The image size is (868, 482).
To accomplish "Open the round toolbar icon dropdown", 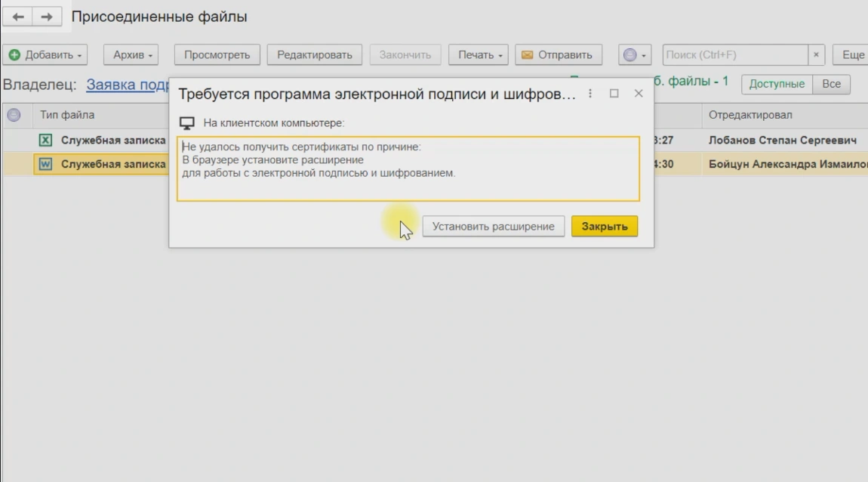I will point(634,55).
